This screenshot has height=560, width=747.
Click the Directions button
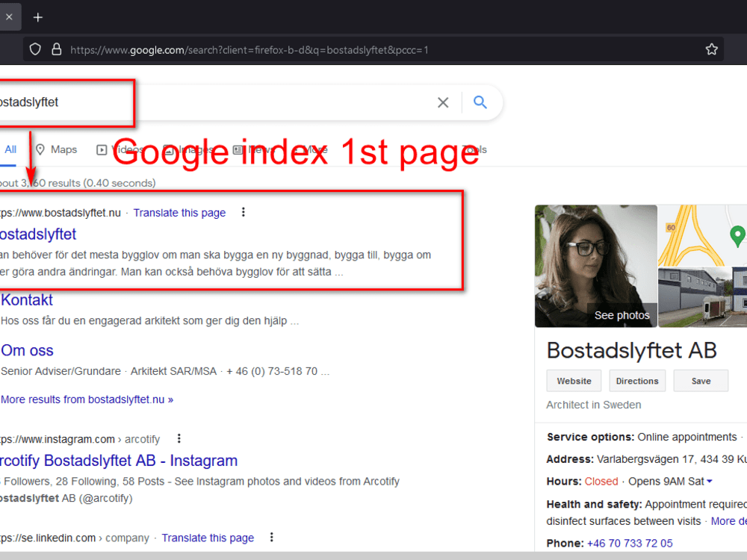click(637, 381)
